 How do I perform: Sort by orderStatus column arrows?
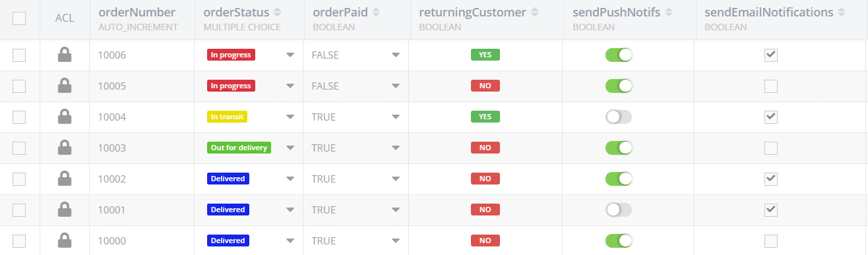pyautogui.click(x=277, y=13)
